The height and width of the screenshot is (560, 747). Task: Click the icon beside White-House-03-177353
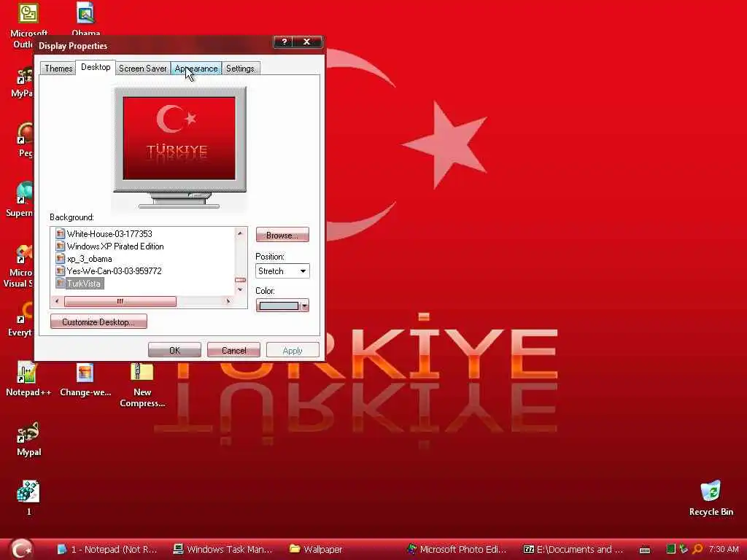pos(60,234)
